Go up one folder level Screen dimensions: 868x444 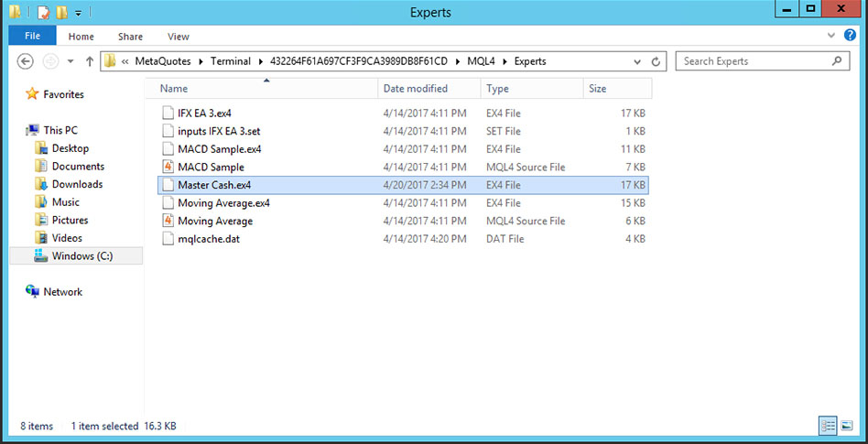pos(90,61)
